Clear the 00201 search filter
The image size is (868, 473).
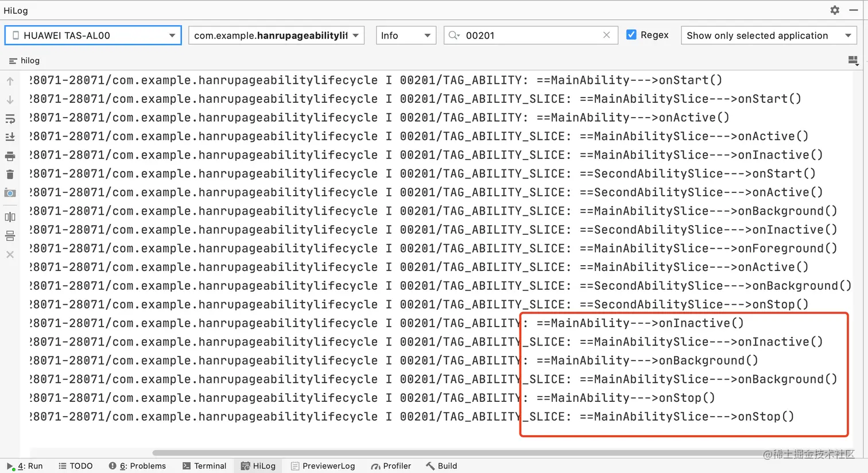pyautogui.click(x=606, y=36)
